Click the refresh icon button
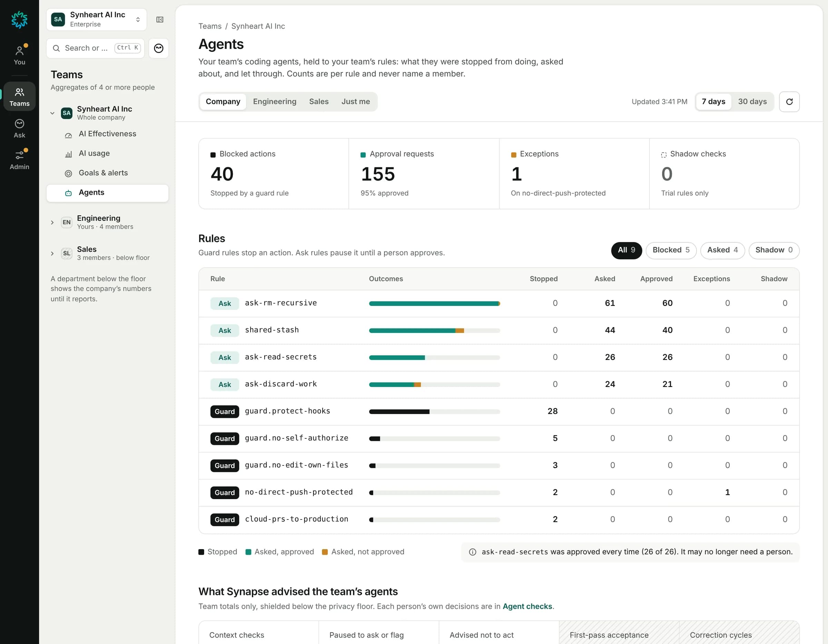 pos(789,102)
